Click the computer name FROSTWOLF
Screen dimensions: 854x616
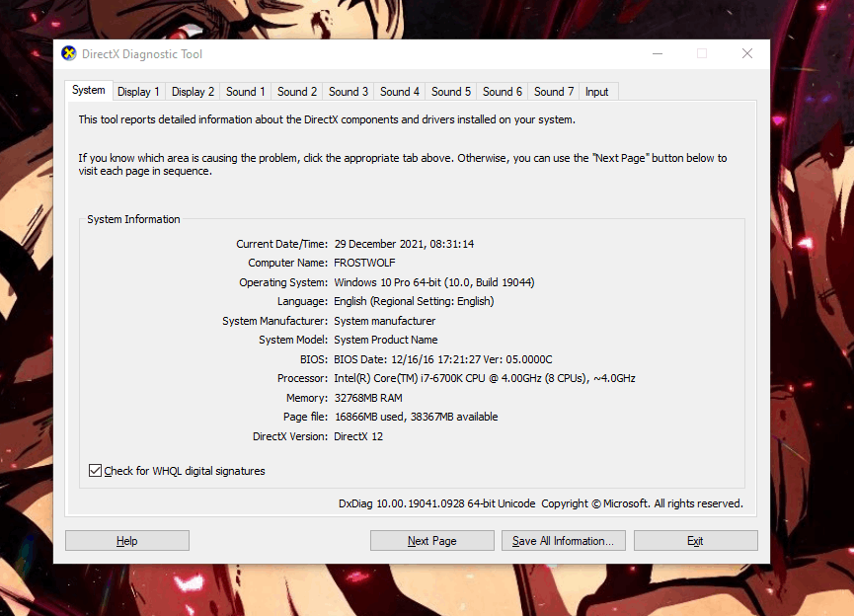pos(364,263)
